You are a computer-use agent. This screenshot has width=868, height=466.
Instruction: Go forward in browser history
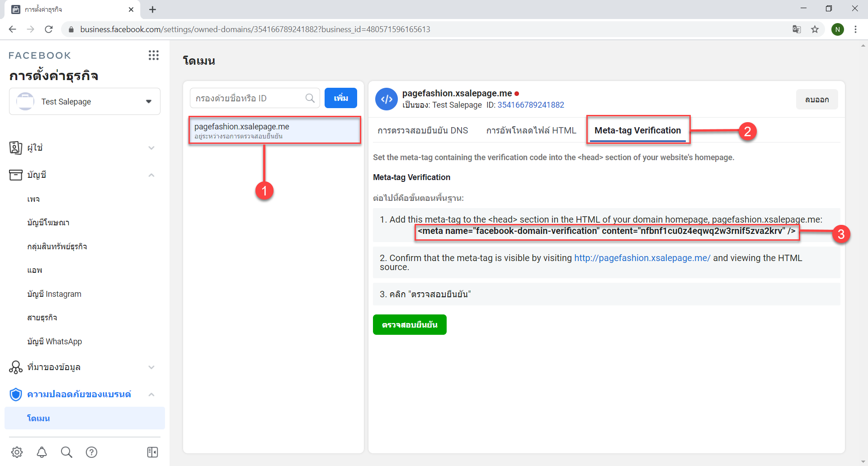point(31,29)
